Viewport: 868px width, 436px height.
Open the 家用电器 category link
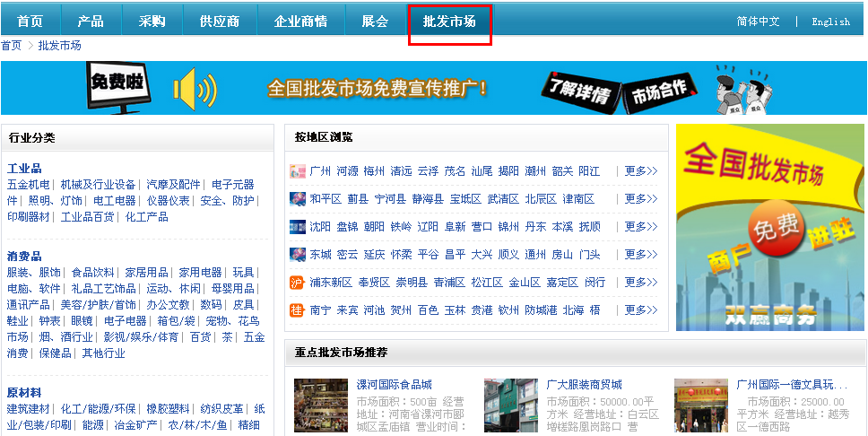point(200,273)
